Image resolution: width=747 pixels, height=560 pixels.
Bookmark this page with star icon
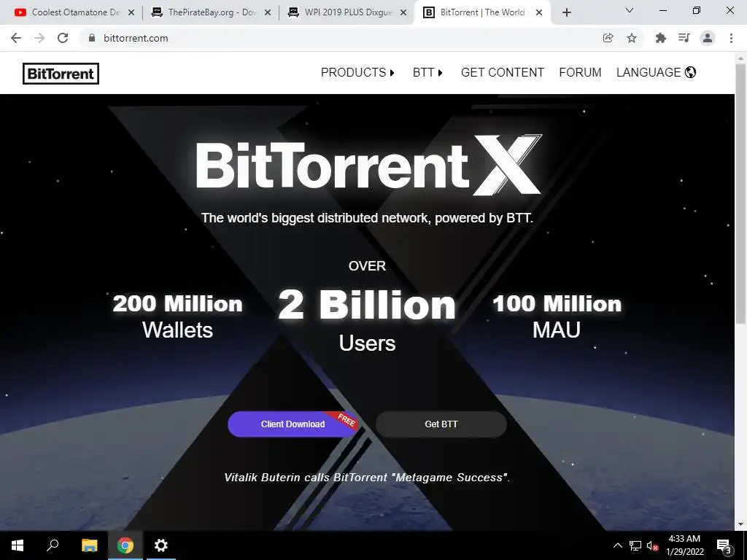632,38
